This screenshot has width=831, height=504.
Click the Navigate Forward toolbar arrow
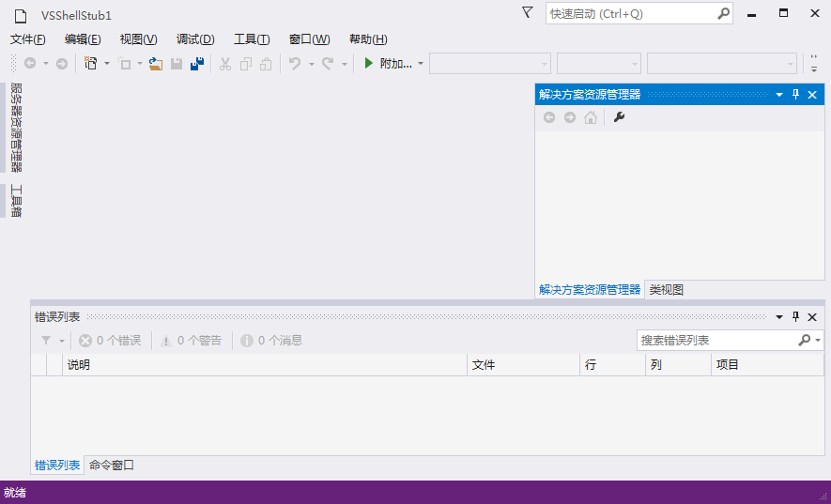pyautogui.click(x=62, y=64)
